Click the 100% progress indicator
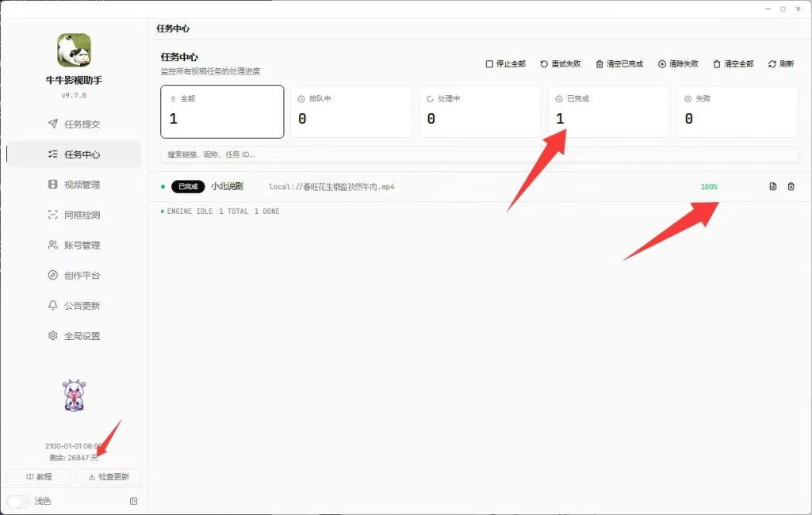Image resolution: width=812 pixels, height=515 pixels. click(x=709, y=187)
